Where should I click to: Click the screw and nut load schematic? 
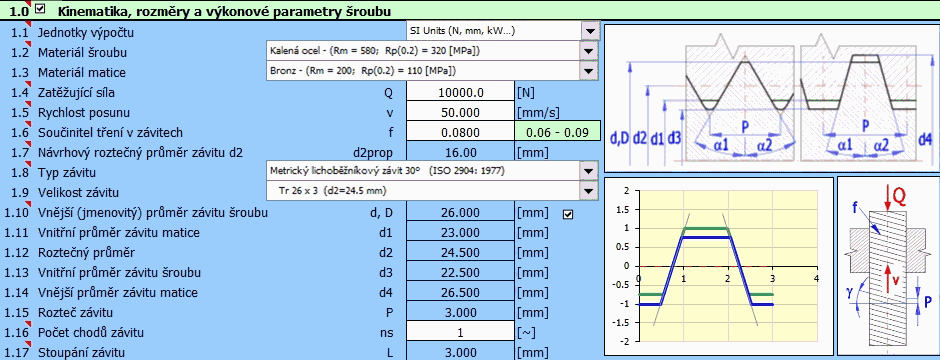[x=888, y=266]
